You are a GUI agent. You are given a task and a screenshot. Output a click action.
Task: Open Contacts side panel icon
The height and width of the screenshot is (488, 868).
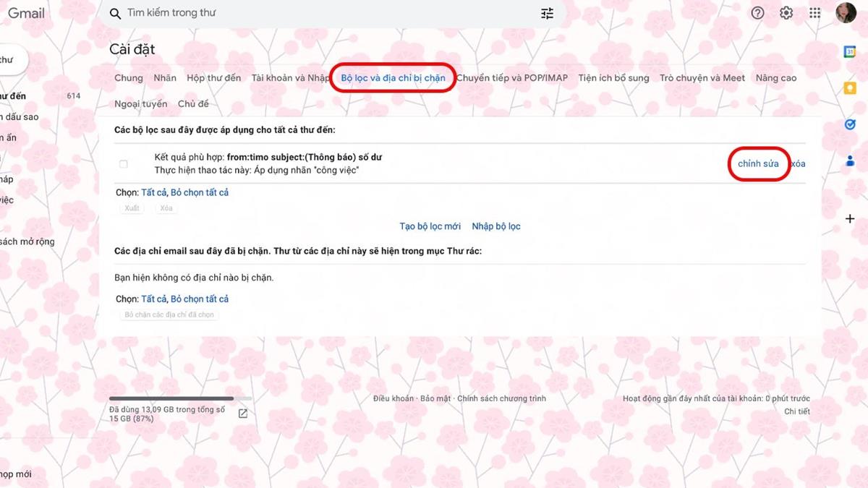[x=850, y=161]
